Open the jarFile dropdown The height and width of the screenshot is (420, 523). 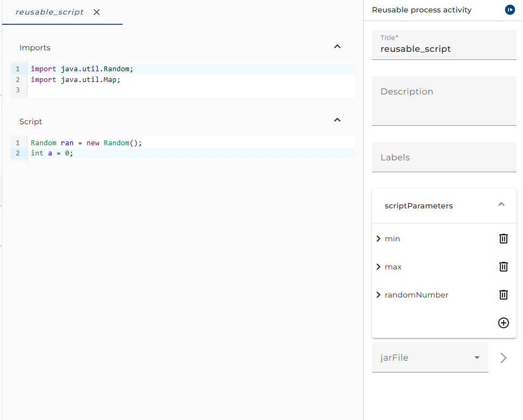430,357
